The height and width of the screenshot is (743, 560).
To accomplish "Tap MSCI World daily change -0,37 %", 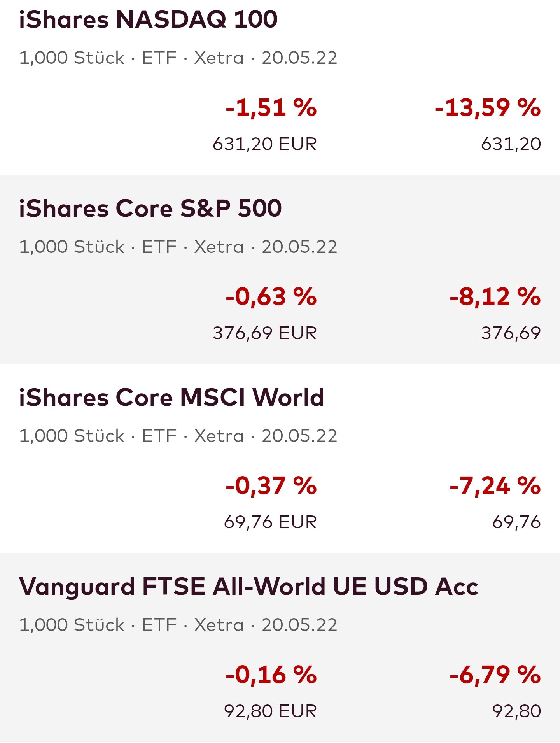I will [x=271, y=486].
